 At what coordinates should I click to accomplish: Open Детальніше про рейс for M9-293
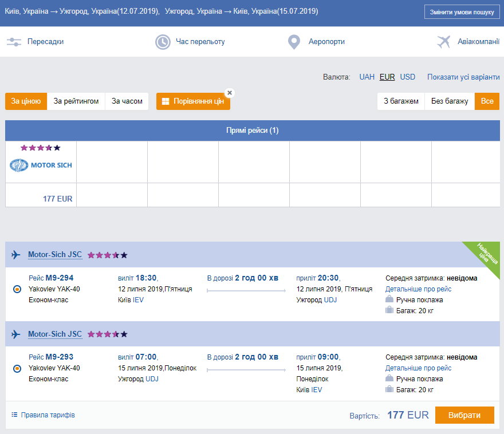(x=418, y=368)
